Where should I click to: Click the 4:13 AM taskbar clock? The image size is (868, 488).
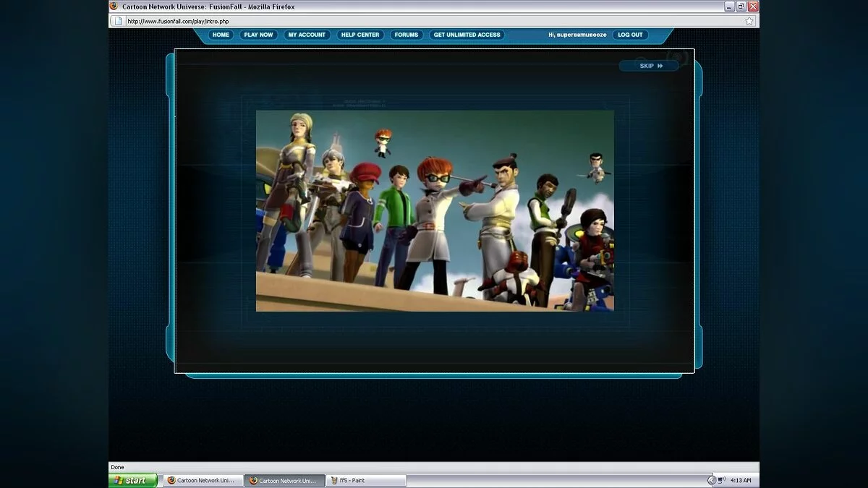tap(741, 480)
